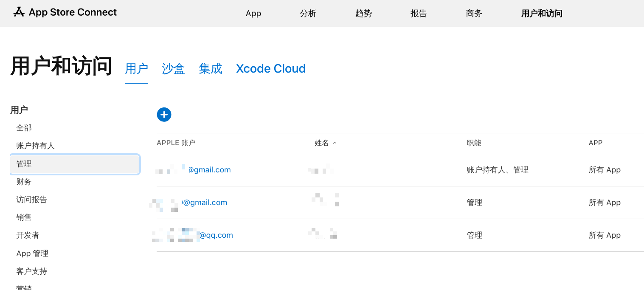Click the APP column header
The width and height of the screenshot is (644, 290).
coord(596,143)
